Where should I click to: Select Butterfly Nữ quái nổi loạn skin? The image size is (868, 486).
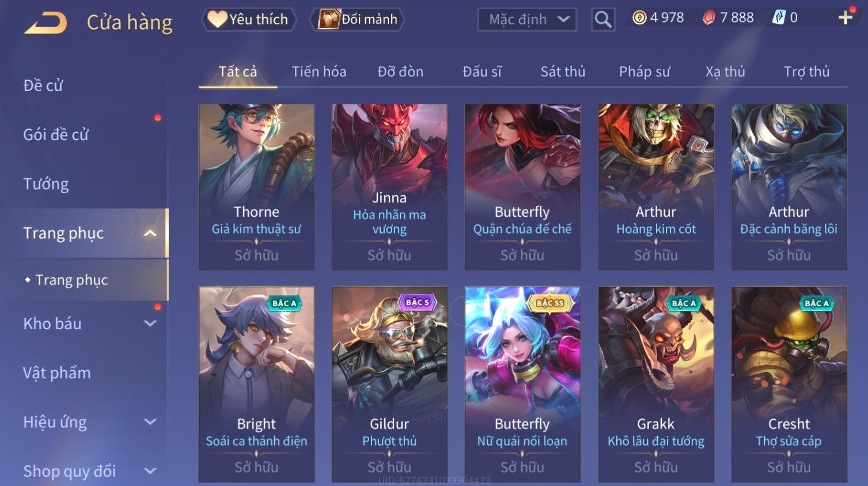point(522,384)
